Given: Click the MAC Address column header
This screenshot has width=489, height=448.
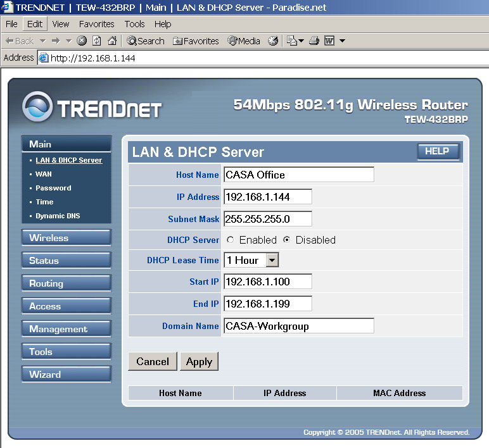Looking at the screenshot, I should (400, 393).
